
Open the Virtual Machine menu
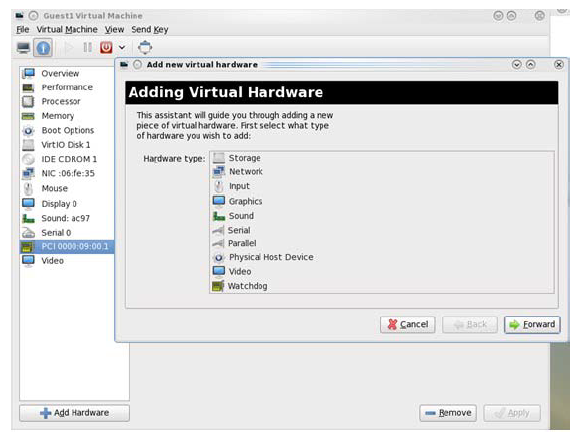[67, 29]
